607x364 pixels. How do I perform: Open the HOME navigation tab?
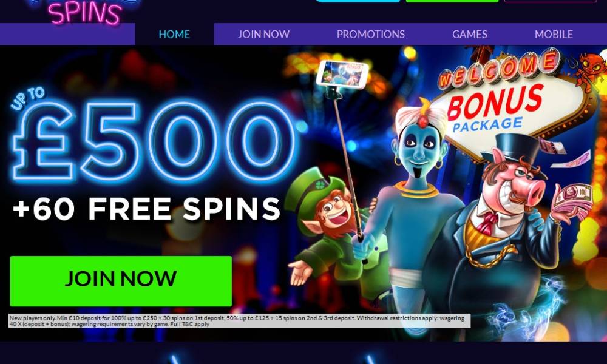(174, 34)
